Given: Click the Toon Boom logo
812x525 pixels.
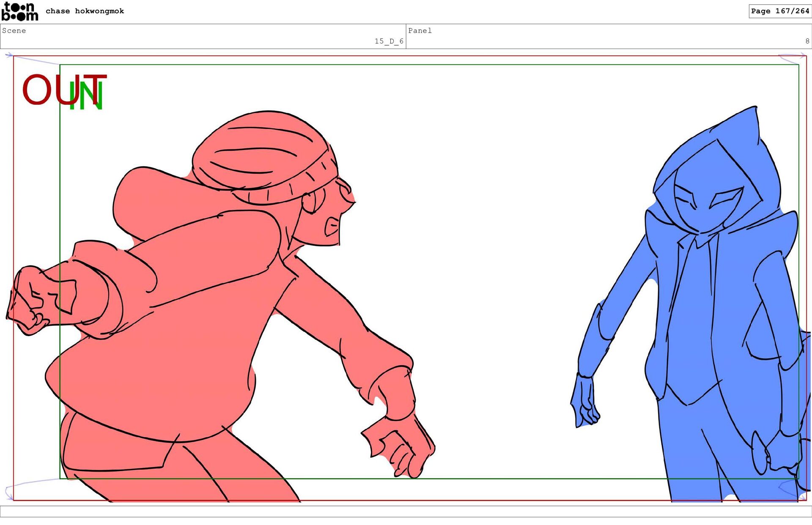Looking at the screenshot, I should [19, 11].
